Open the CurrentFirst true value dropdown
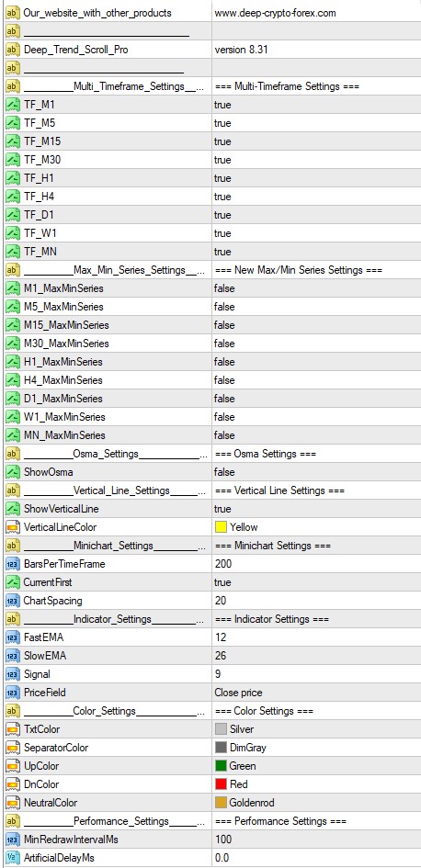 pyautogui.click(x=316, y=582)
